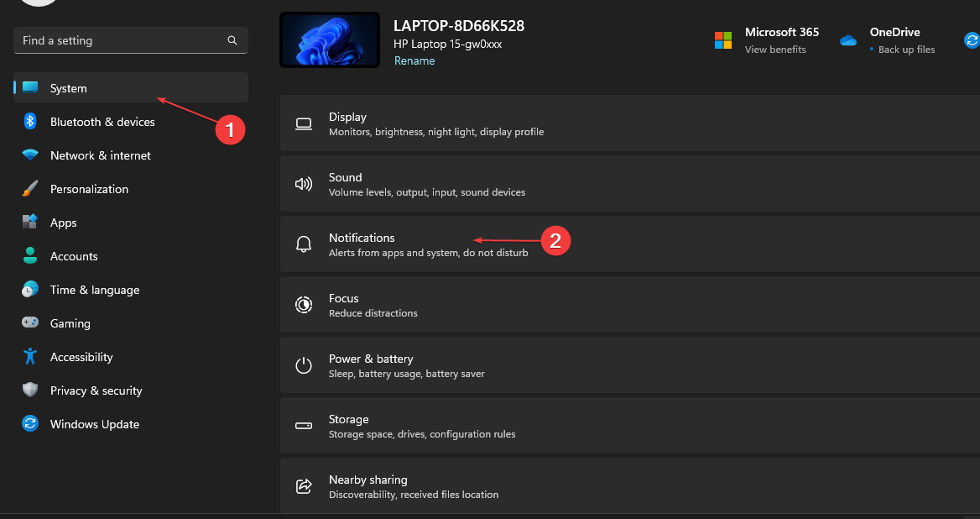980x519 pixels.
Task: Click the Storage drive icon
Action: click(x=304, y=425)
